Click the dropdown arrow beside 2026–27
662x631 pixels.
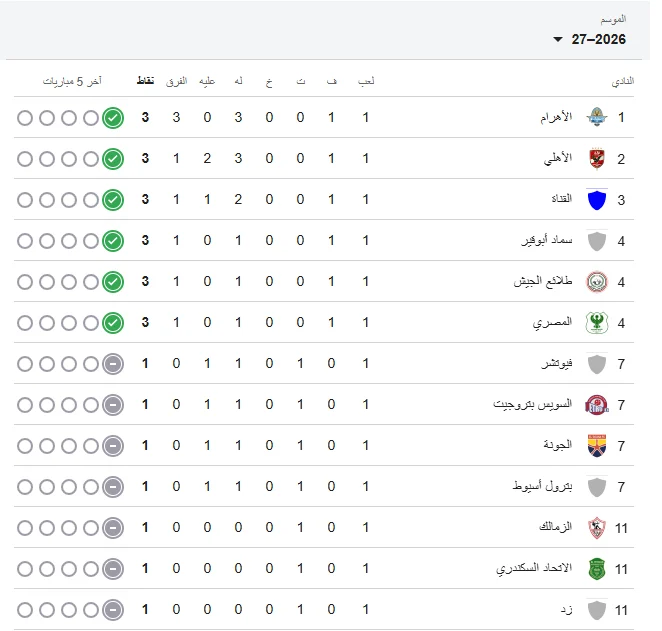click(x=558, y=40)
